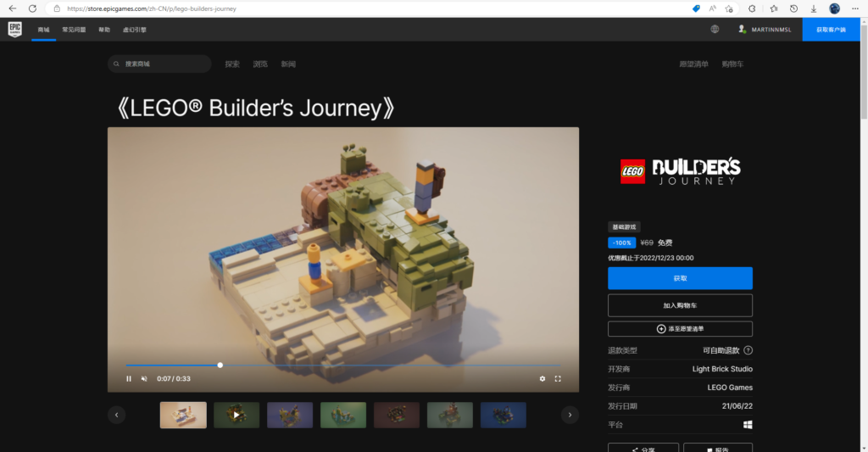Click the LEGO Games publisher name
This screenshot has width=868, height=452.
coord(730,388)
